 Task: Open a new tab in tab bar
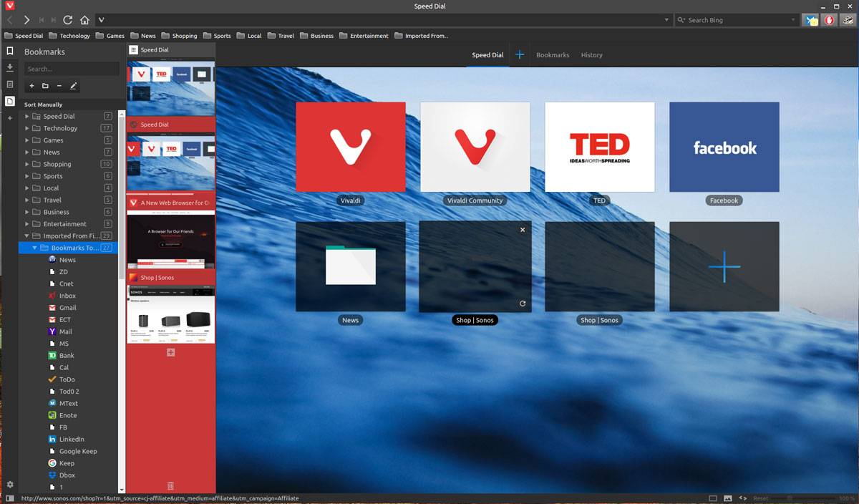tap(170, 352)
